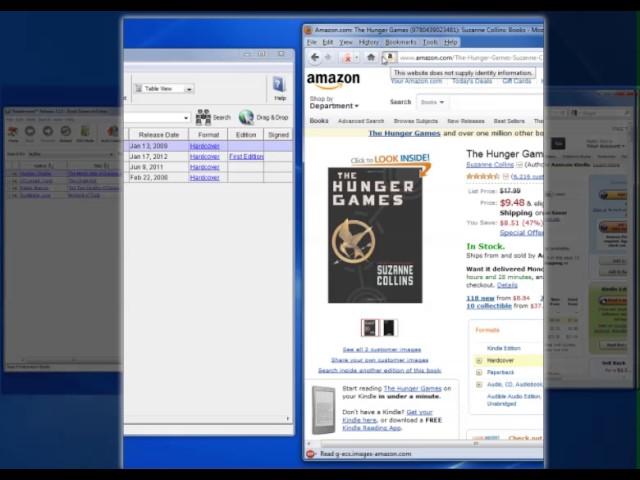
Task: Open the 118 new offers link
Action: click(x=480, y=298)
